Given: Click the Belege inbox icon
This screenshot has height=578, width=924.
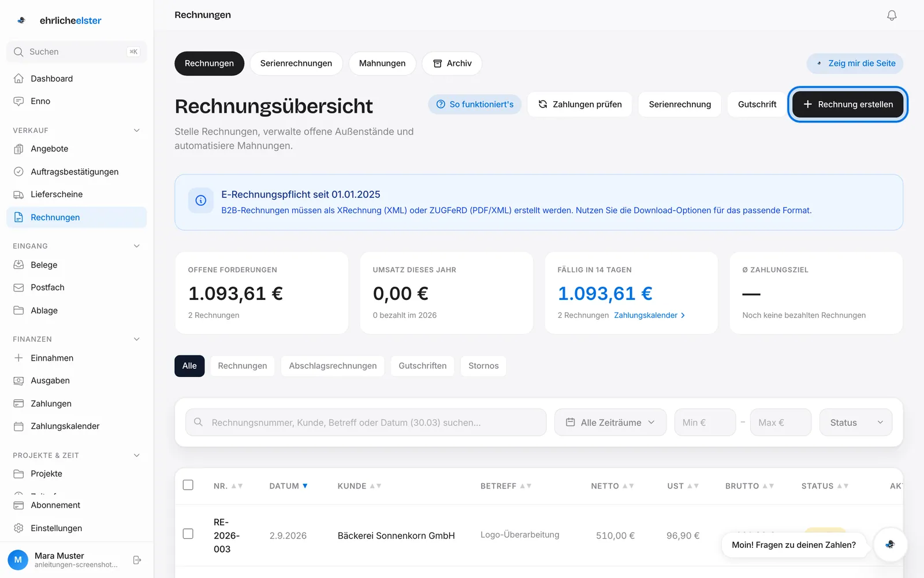Looking at the screenshot, I should coord(18,265).
